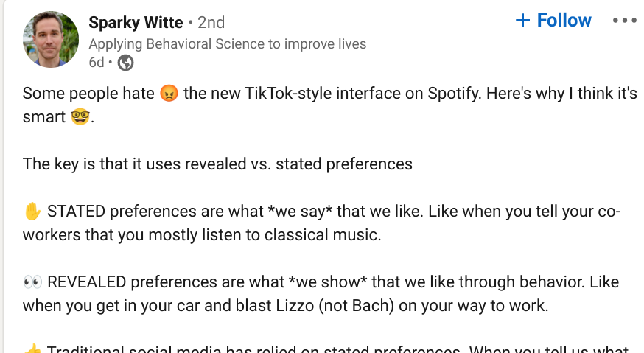Open Sparky Witte's profile photo

[51, 40]
